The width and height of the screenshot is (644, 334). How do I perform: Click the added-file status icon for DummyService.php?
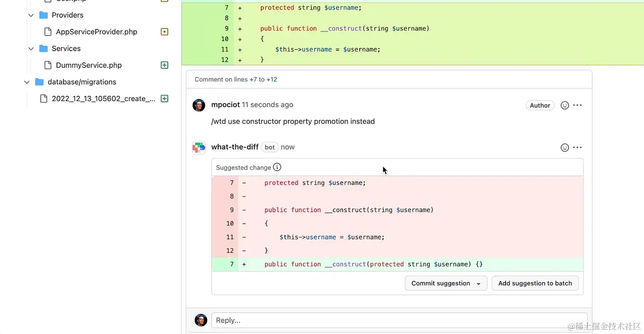(164, 65)
